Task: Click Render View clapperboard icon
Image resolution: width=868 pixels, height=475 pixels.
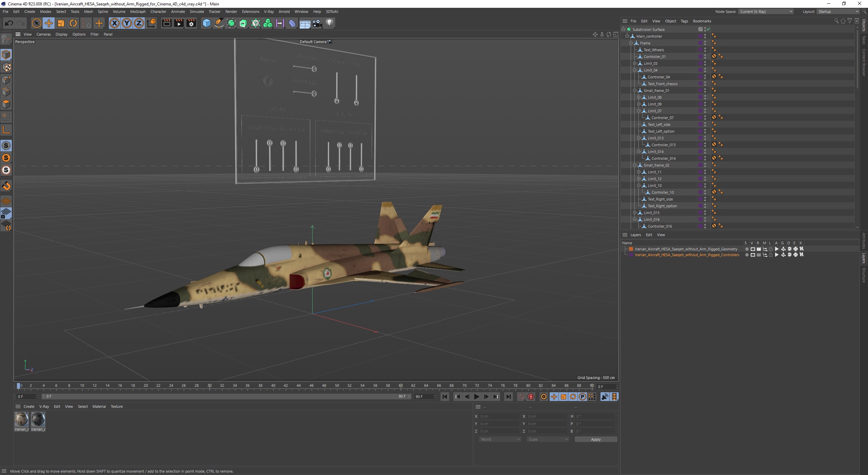Action: coord(166,23)
